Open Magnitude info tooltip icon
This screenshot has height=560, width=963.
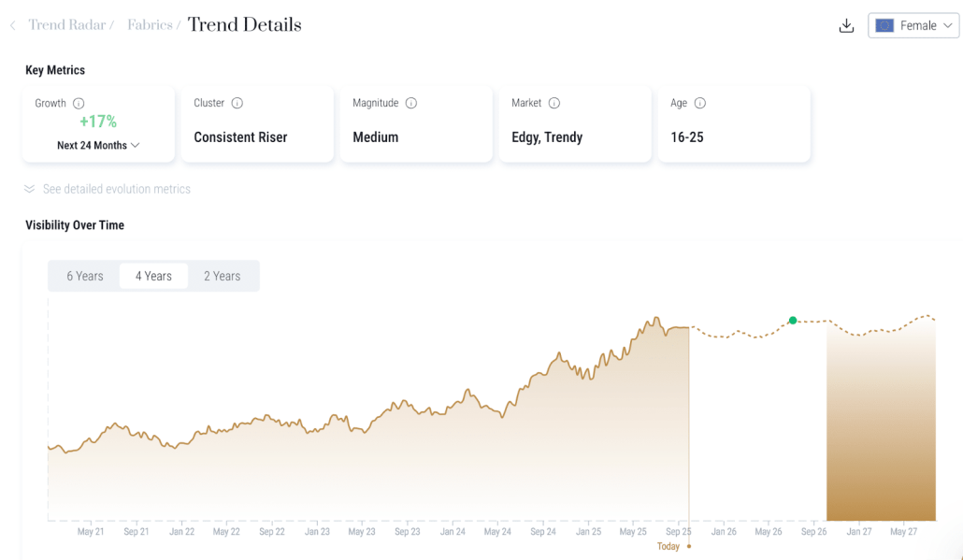(411, 103)
